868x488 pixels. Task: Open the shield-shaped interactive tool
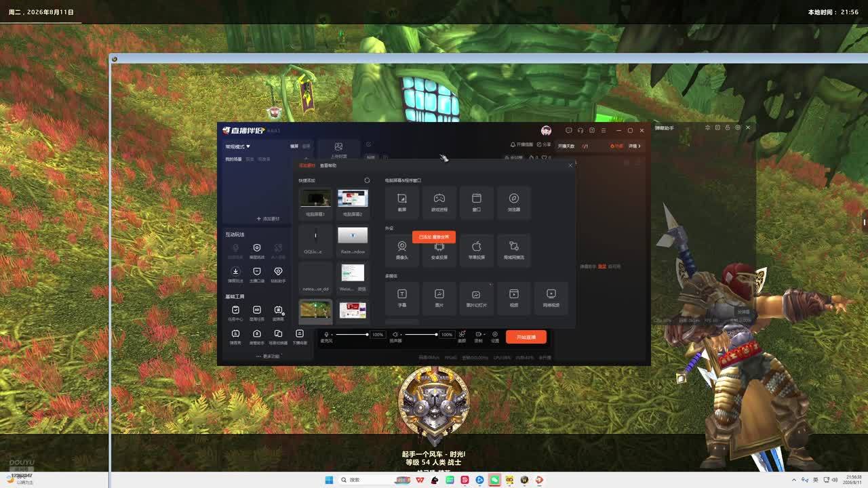[257, 251]
